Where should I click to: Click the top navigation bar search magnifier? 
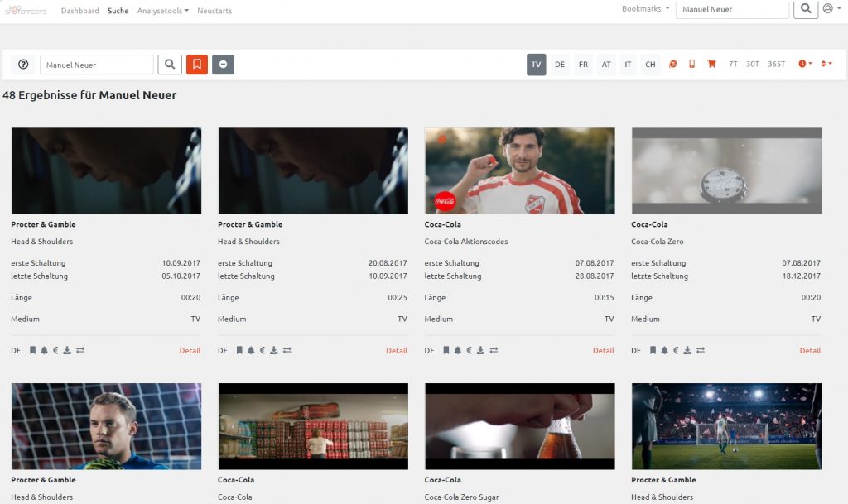pos(806,8)
